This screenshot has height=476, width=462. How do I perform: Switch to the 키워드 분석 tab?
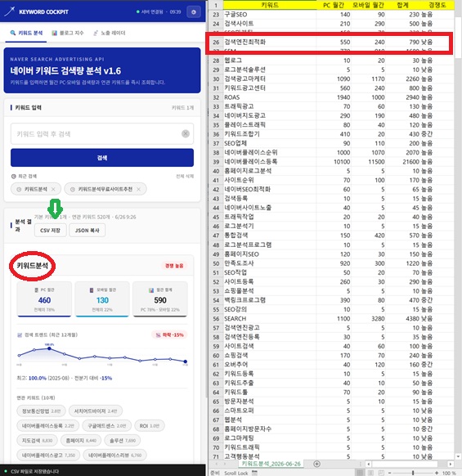[26, 33]
